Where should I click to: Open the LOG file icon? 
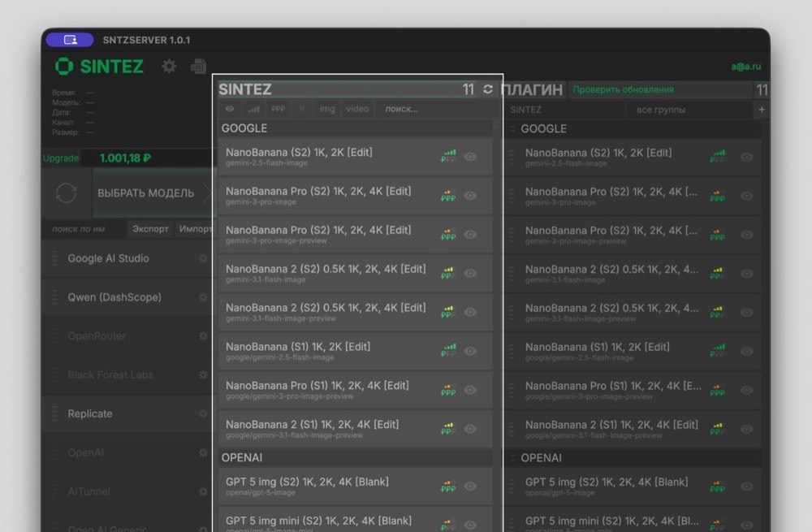pyautogui.click(x=198, y=67)
